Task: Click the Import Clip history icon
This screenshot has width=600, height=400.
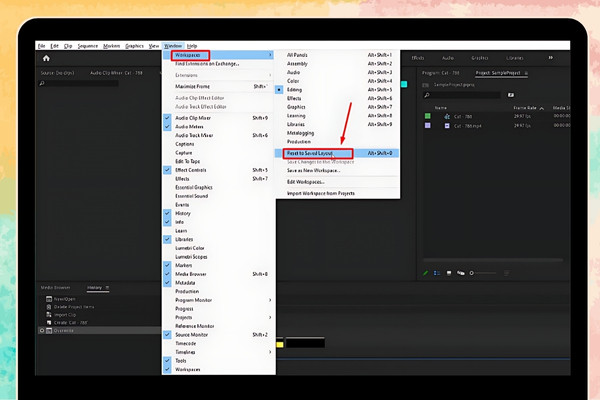Action: click(x=49, y=315)
